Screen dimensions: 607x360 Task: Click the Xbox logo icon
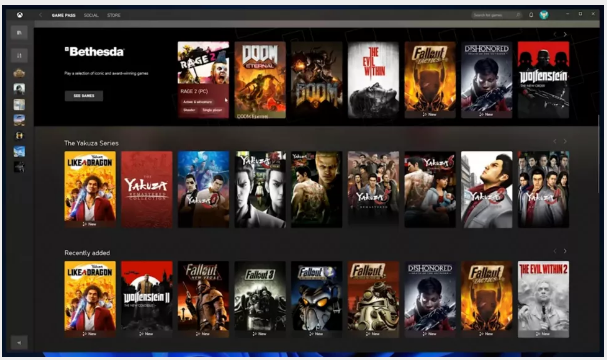(19, 15)
